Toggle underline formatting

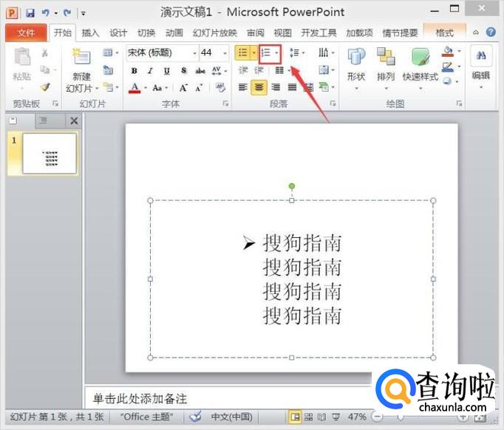166,71
